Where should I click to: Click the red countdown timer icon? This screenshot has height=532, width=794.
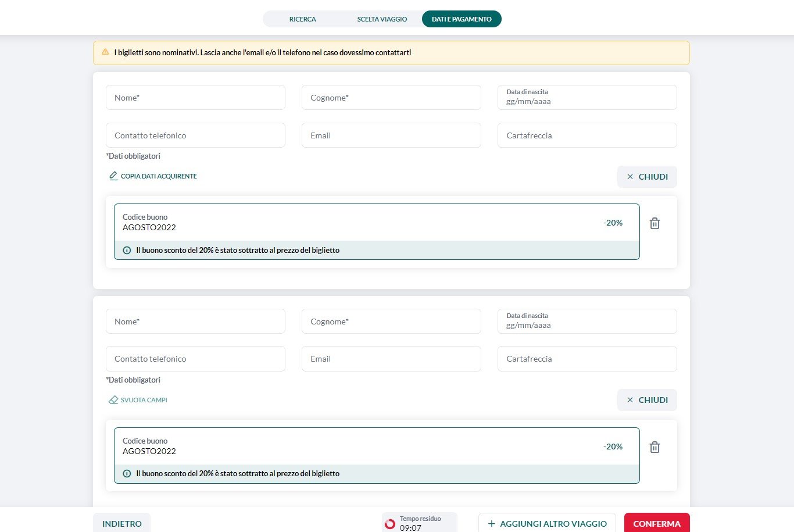pyautogui.click(x=390, y=524)
